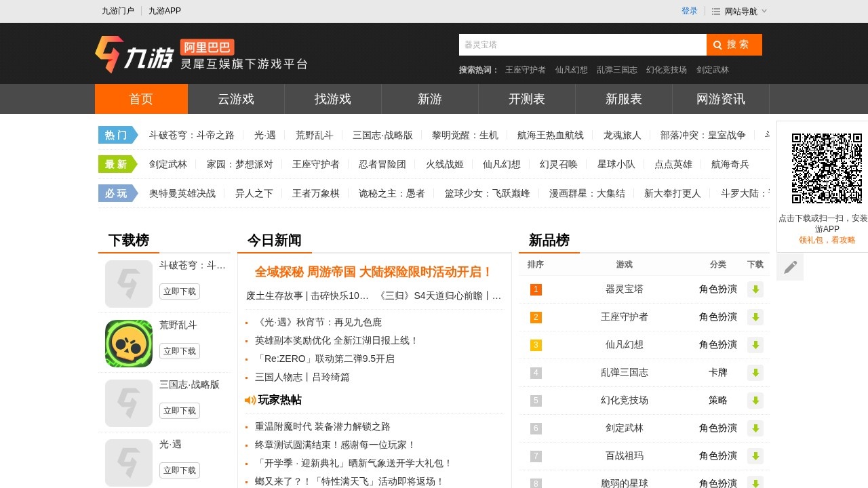Open the 「开学季·迎新典礼」 post
868x488 pixels.
coord(353,463)
